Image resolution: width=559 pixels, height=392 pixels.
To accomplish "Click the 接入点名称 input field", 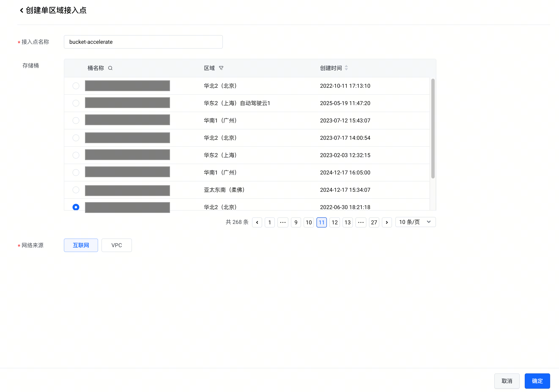I will click(x=143, y=42).
